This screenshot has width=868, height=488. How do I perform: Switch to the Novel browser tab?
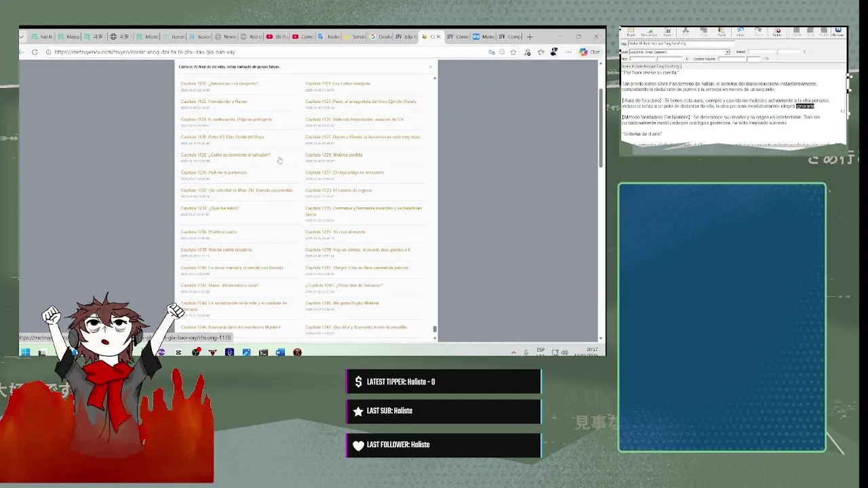click(x=226, y=37)
